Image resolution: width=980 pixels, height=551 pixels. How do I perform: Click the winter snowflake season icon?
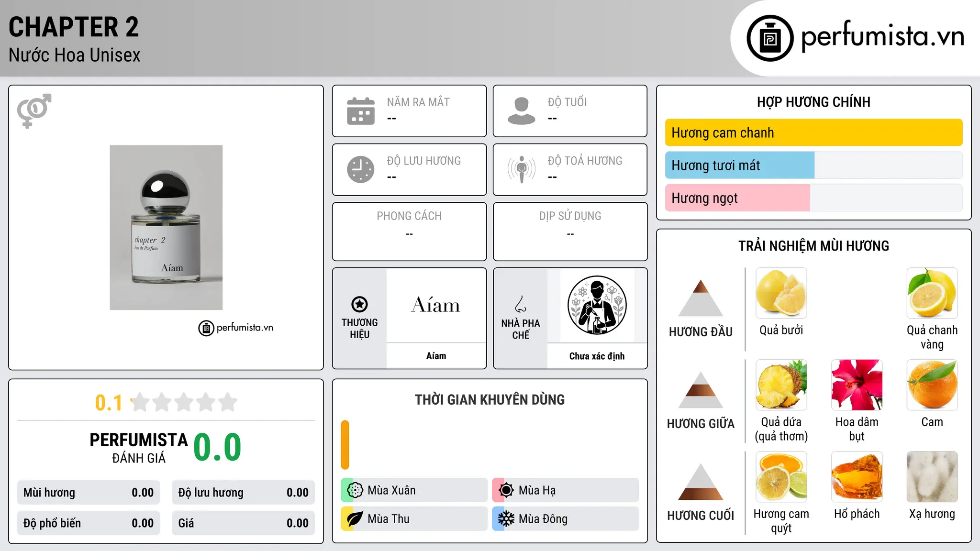[506, 519]
